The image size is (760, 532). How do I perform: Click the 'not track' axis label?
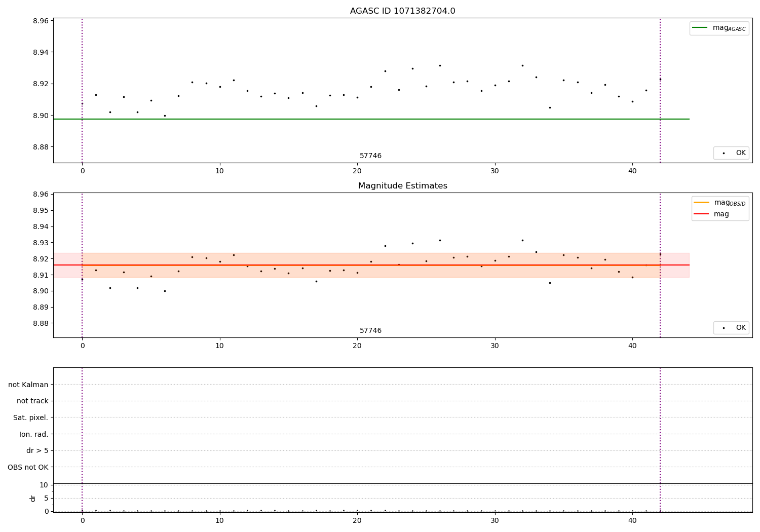[32, 401]
